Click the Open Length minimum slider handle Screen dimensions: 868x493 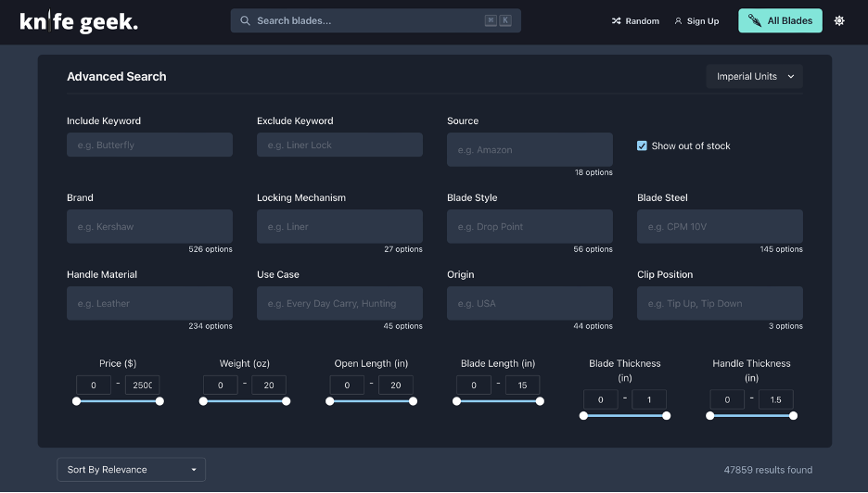(x=330, y=401)
